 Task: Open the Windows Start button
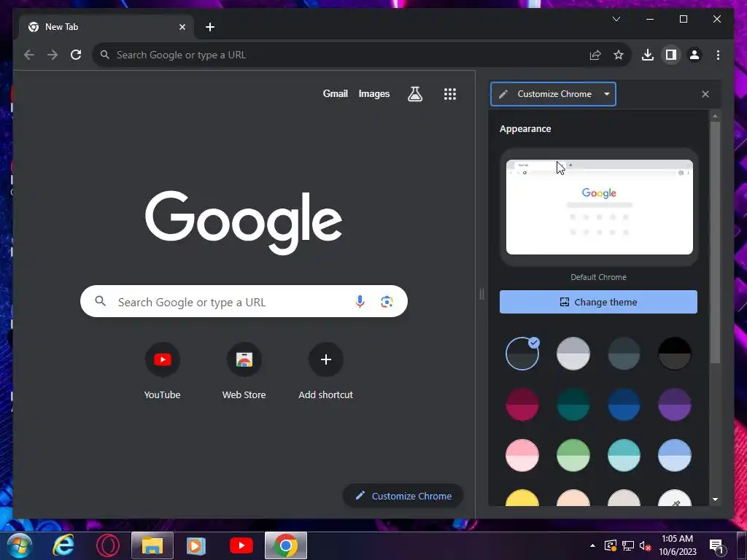click(x=19, y=545)
